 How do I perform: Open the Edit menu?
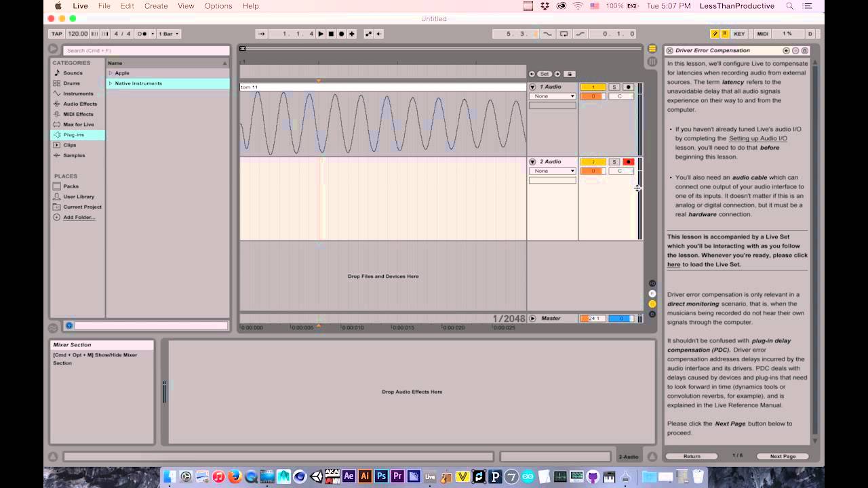pos(127,6)
